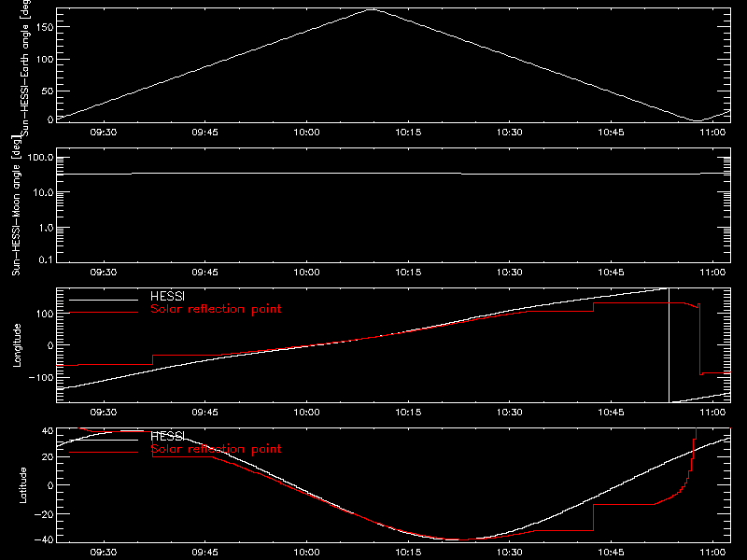Image resolution: width=747 pixels, height=560 pixels.
Task: Click white HESSI legend line in Longitude plot
Action: click(104, 300)
